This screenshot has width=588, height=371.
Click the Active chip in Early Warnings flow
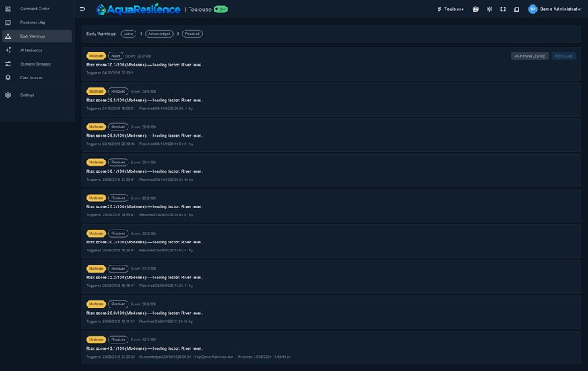pyautogui.click(x=128, y=34)
